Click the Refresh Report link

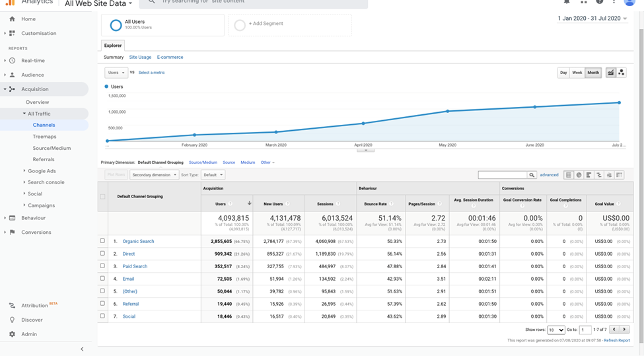617,340
